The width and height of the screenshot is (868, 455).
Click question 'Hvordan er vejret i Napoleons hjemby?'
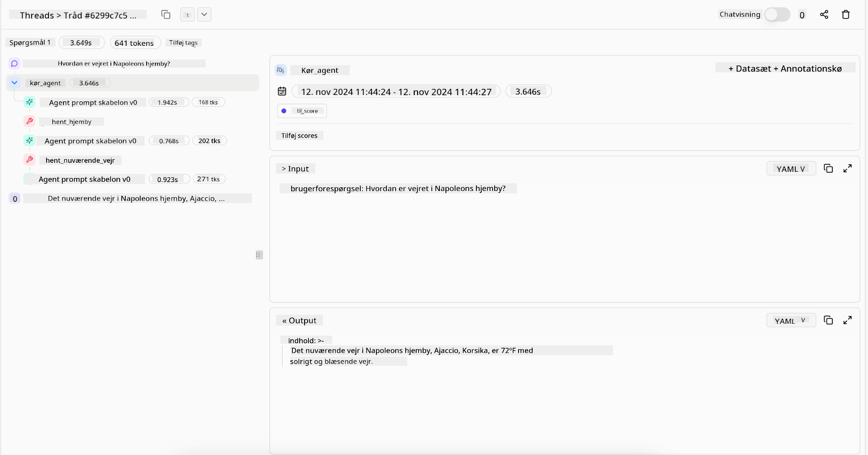[x=114, y=64]
